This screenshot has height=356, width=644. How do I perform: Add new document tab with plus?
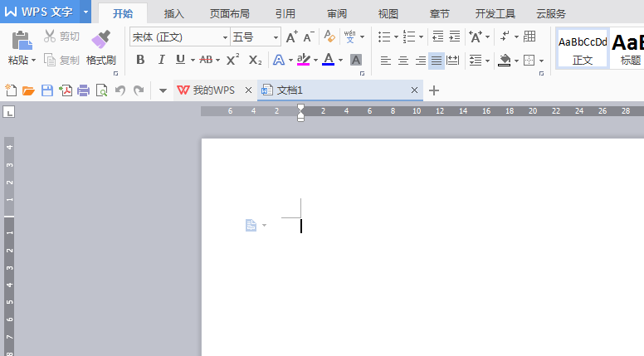coord(434,90)
